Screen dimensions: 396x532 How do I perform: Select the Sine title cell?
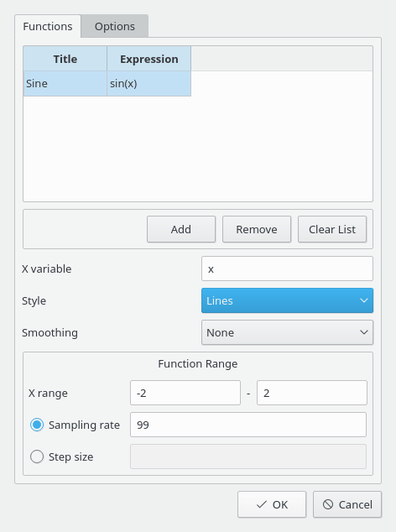tap(65, 83)
